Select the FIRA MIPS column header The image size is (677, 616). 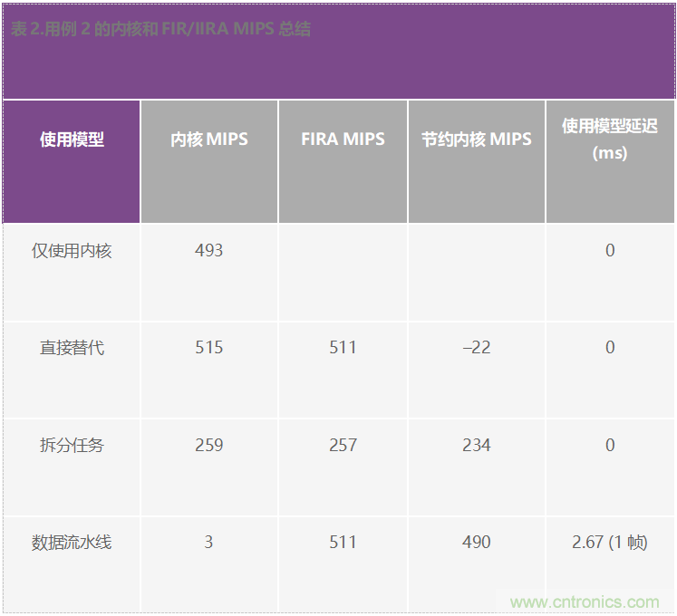pos(343,140)
